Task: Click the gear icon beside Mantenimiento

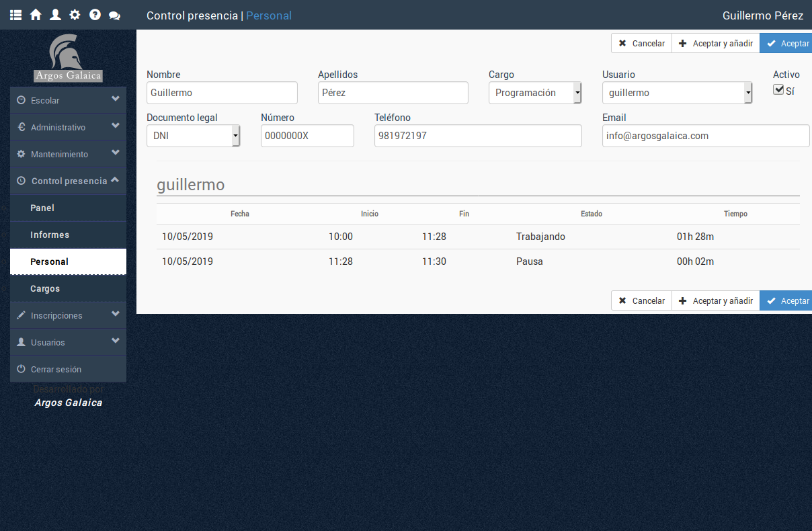Action: 21,154
